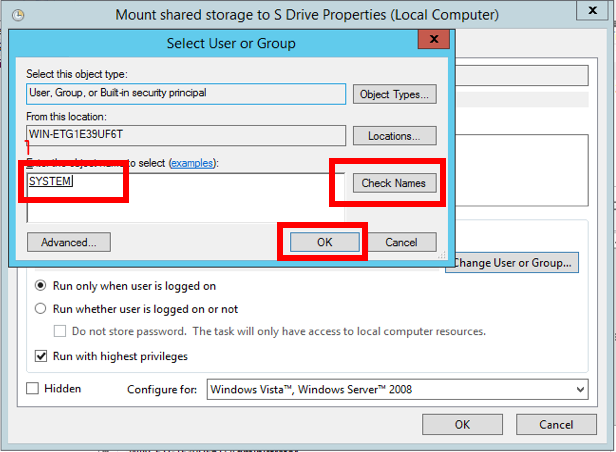This screenshot has height=452, width=616.
Task: Click Cancel in the Properties window
Action: (556, 425)
